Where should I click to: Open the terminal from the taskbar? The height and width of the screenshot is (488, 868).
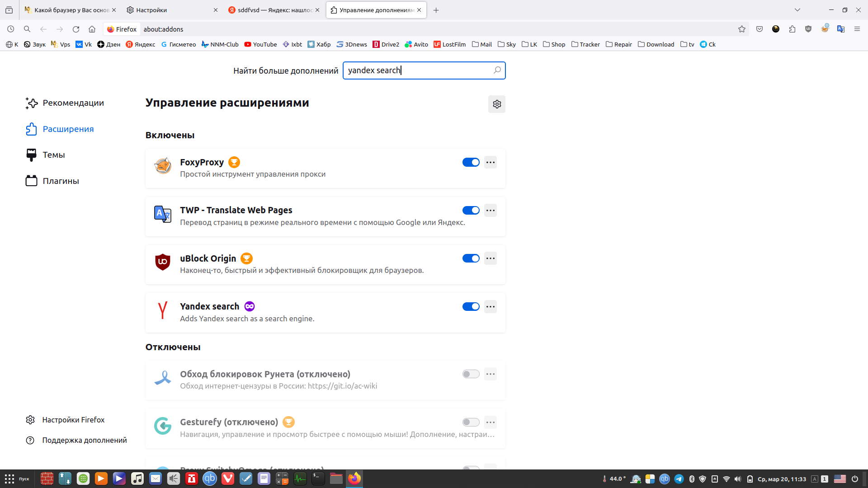tap(318, 479)
